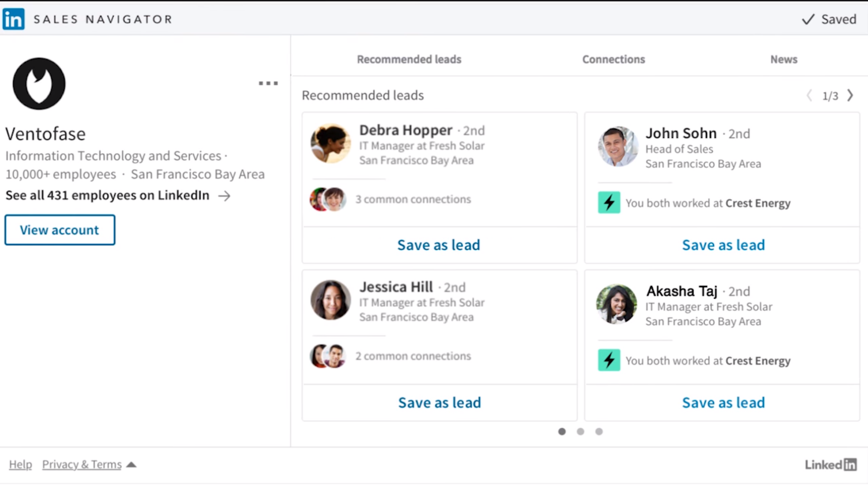Click the arrow next to See all employees
868x488 pixels.
coord(224,196)
